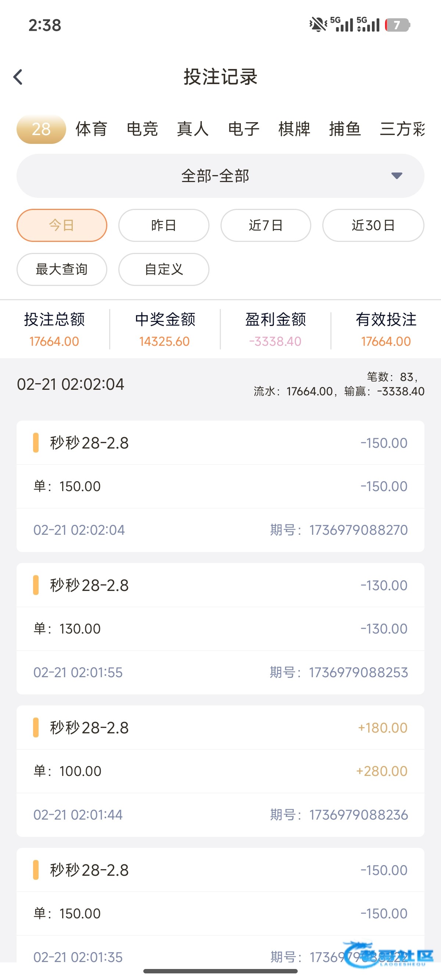The height and width of the screenshot is (980, 441).
Task: Expand the 全部-全部 filter selector
Action: (x=216, y=176)
